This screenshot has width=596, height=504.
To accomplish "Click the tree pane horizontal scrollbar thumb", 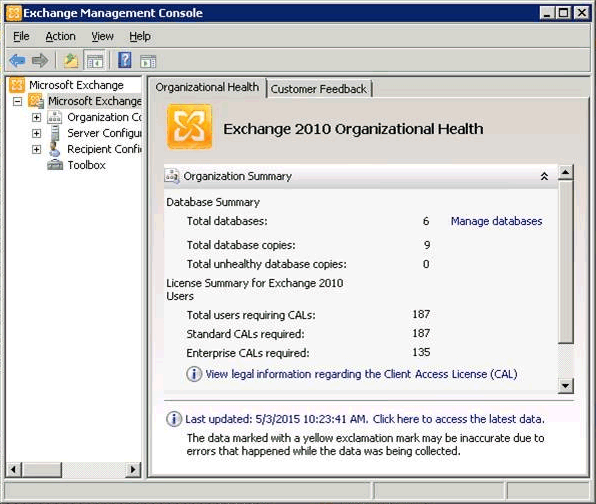I will pyautogui.click(x=42, y=469).
